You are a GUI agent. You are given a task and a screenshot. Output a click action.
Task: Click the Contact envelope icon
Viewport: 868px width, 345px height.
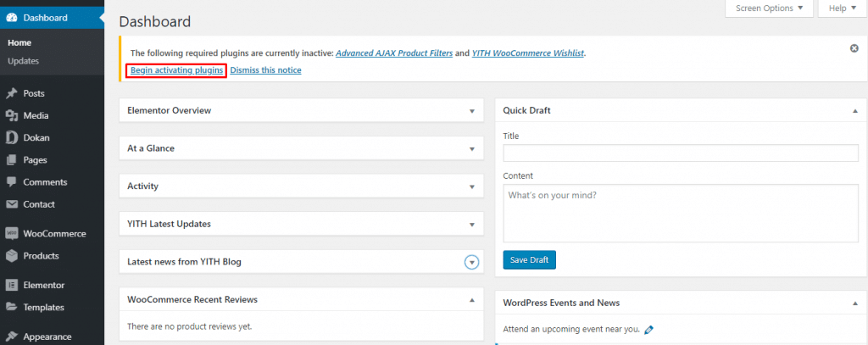[12, 204]
